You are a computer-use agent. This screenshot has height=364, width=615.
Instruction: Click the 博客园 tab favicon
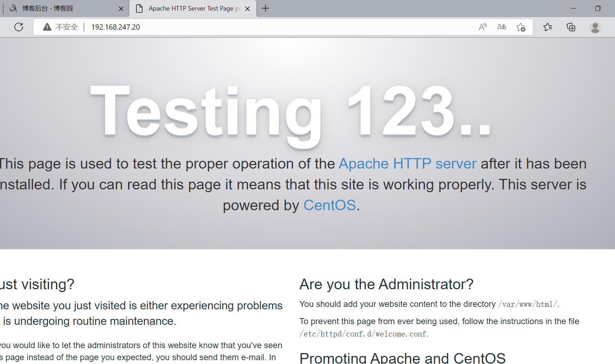pyautogui.click(x=13, y=8)
